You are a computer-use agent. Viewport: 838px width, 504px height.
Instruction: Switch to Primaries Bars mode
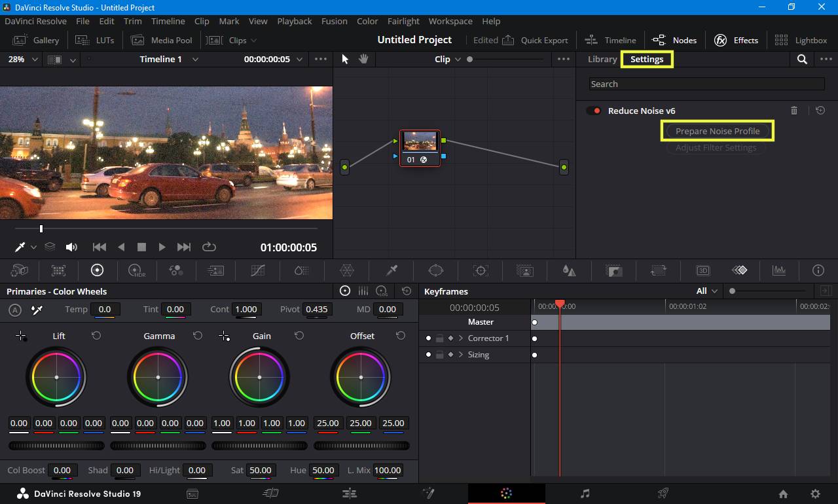(x=363, y=291)
